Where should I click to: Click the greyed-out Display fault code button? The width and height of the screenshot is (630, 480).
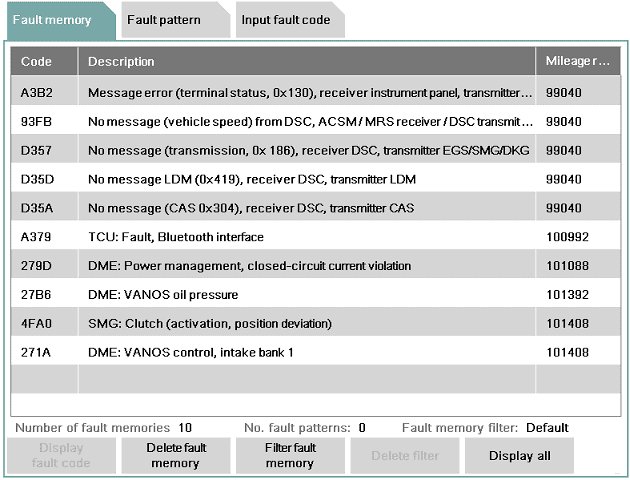[x=62, y=455]
